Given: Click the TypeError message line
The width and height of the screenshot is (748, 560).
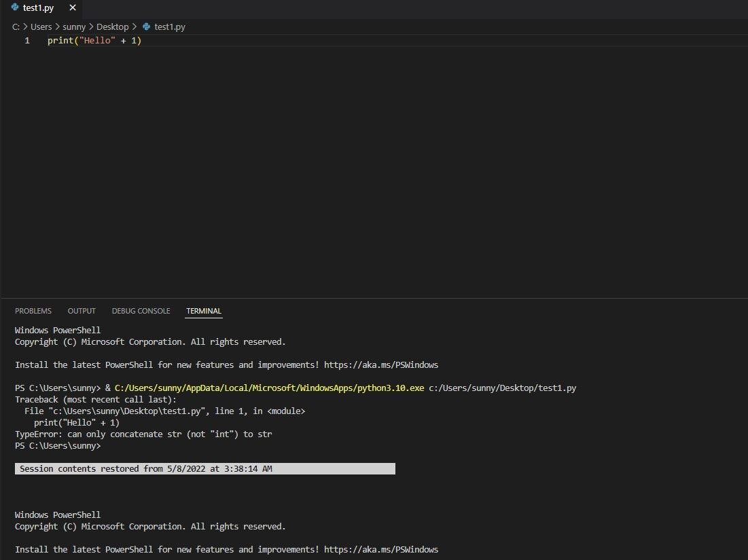Looking at the screenshot, I should click(x=143, y=434).
